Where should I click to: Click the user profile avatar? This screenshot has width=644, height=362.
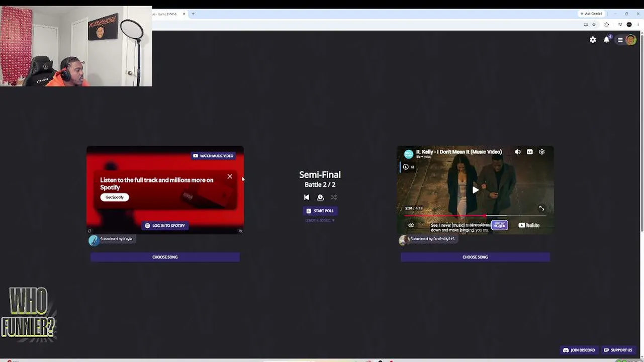630,40
